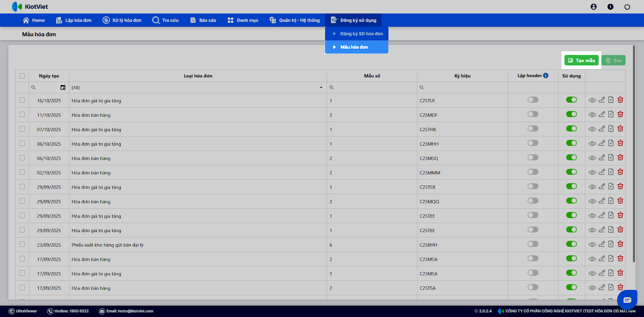This screenshot has width=644, height=317.
Task: Open Quản trị - Hệ thống menu
Action: point(295,21)
